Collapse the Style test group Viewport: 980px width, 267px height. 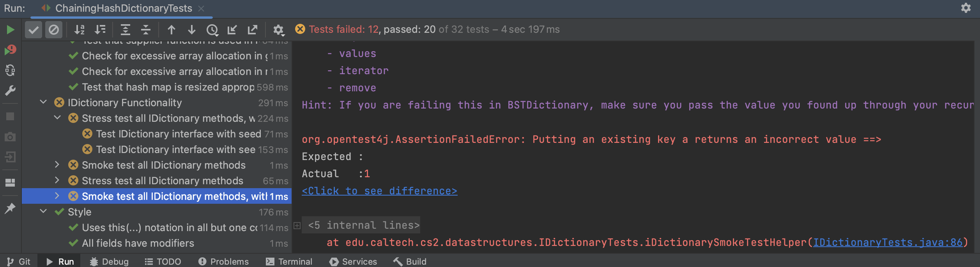coord(43,212)
